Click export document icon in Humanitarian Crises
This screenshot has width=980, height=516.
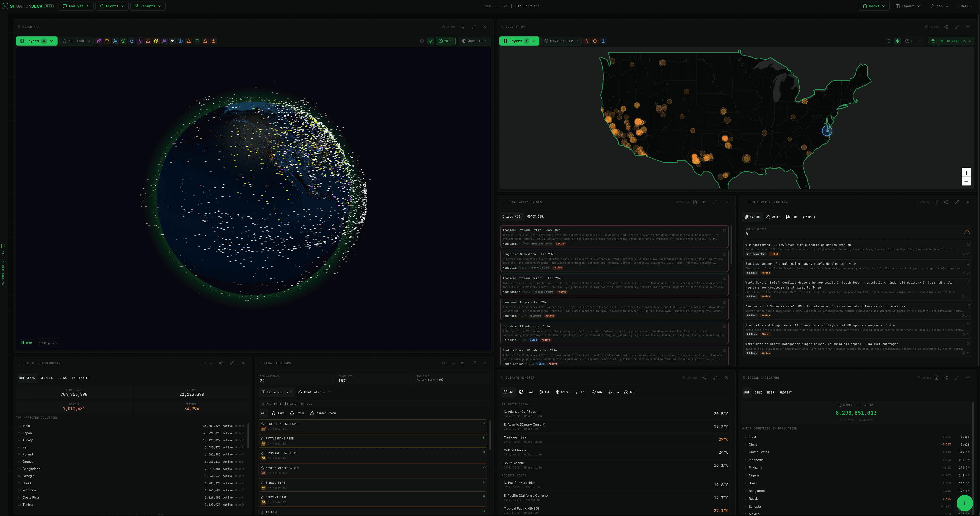click(x=695, y=202)
